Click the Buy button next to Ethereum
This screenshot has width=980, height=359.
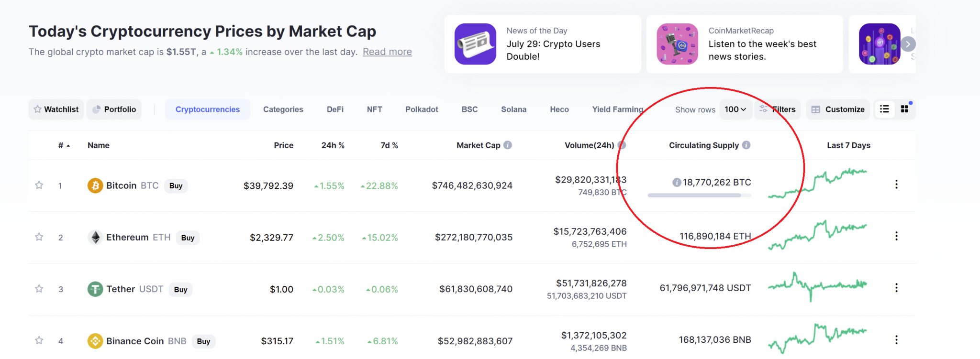pyautogui.click(x=188, y=238)
